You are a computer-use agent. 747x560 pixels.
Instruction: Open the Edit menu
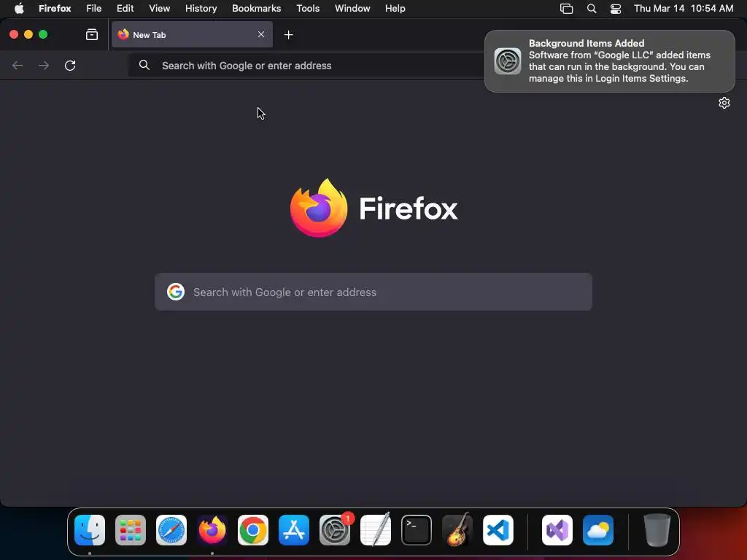[x=125, y=8]
